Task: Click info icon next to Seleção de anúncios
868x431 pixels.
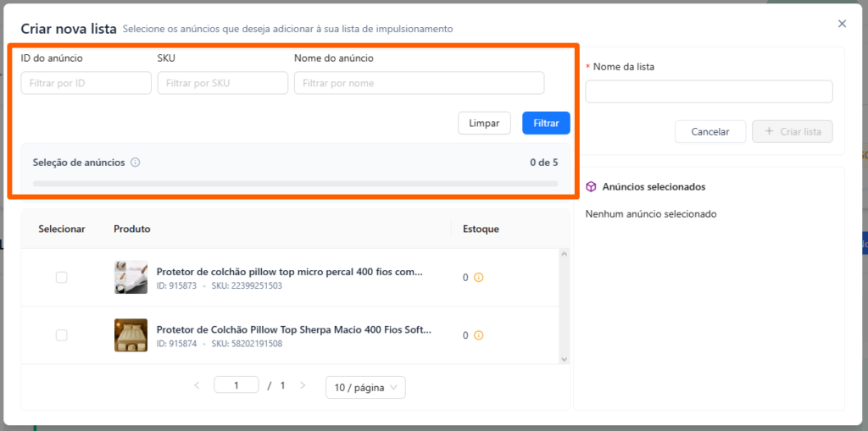Action: coord(136,163)
